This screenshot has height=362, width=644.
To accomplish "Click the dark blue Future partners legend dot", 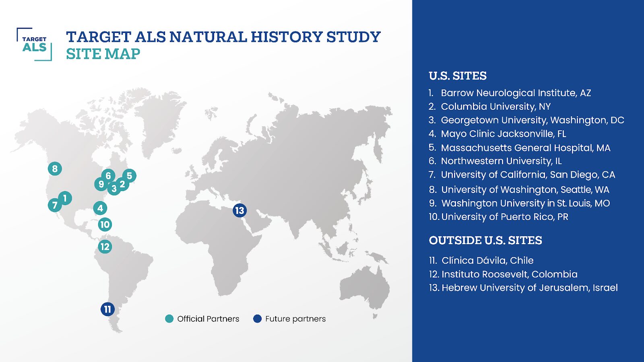I will click(x=257, y=319).
